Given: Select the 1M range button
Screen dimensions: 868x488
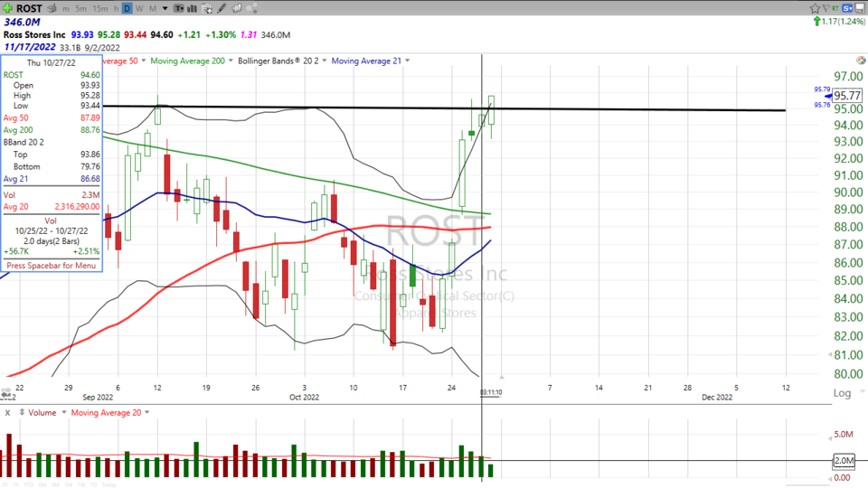Looking at the screenshot, I should [x=69, y=484].
